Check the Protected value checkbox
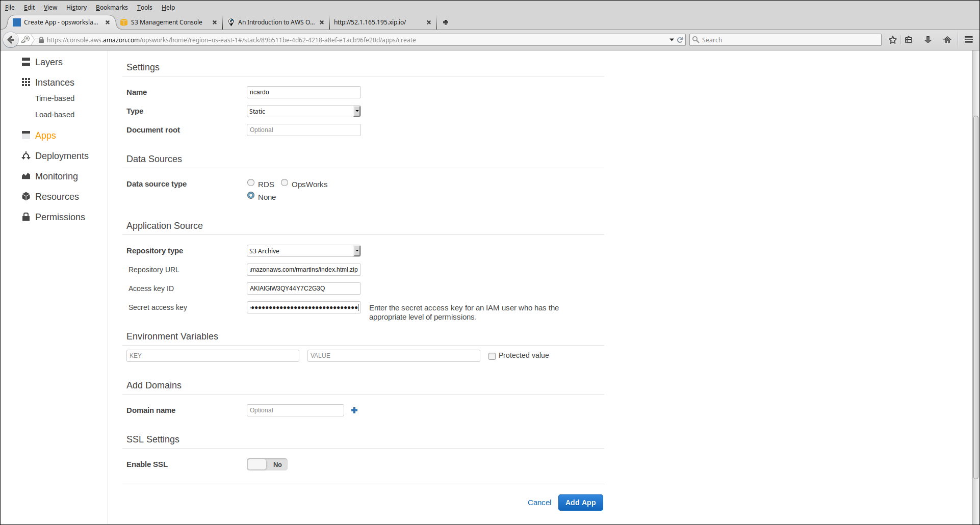Viewport: 980px width, 525px height. click(492, 356)
